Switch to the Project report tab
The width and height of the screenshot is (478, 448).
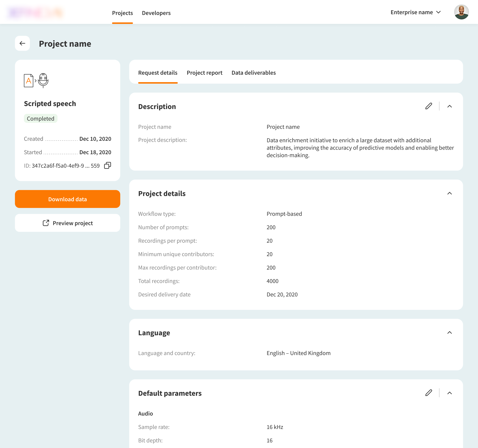pyautogui.click(x=204, y=73)
